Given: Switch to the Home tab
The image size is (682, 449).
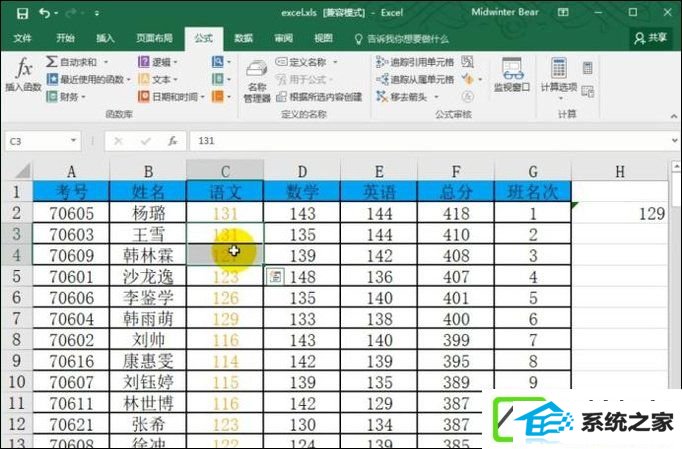Looking at the screenshot, I should click(65, 38).
